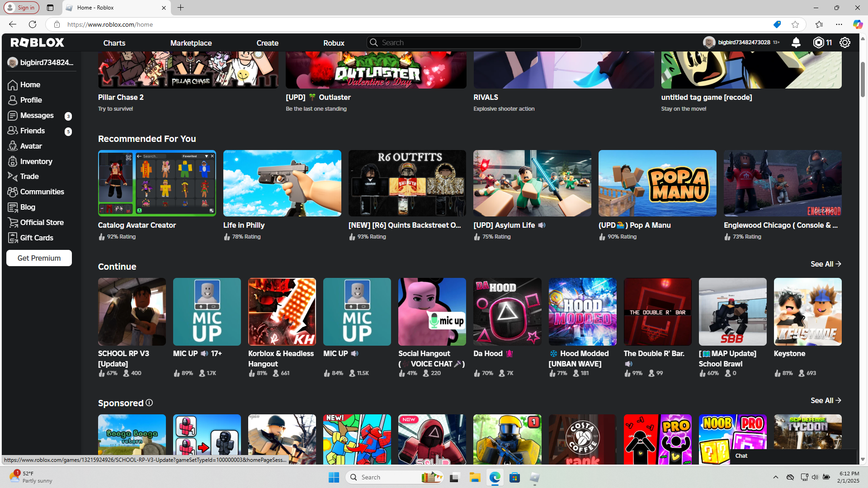Screen dimensions: 868x488
Task: Click the Get Premium button
Action: click(x=39, y=258)
